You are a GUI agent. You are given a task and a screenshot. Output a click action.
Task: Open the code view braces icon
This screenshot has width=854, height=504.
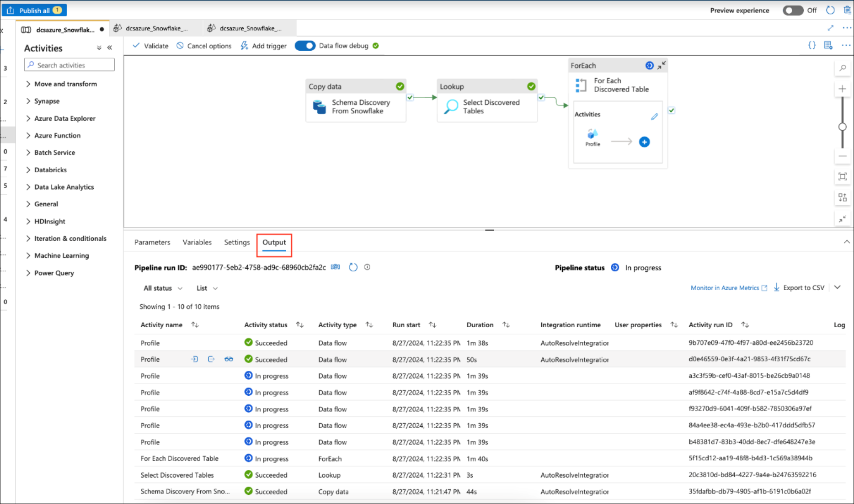[811, 45]
